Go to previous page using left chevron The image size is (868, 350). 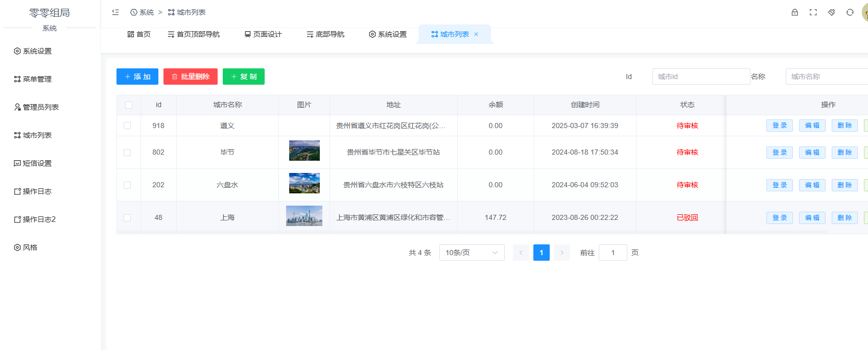[x=521, y=253]
